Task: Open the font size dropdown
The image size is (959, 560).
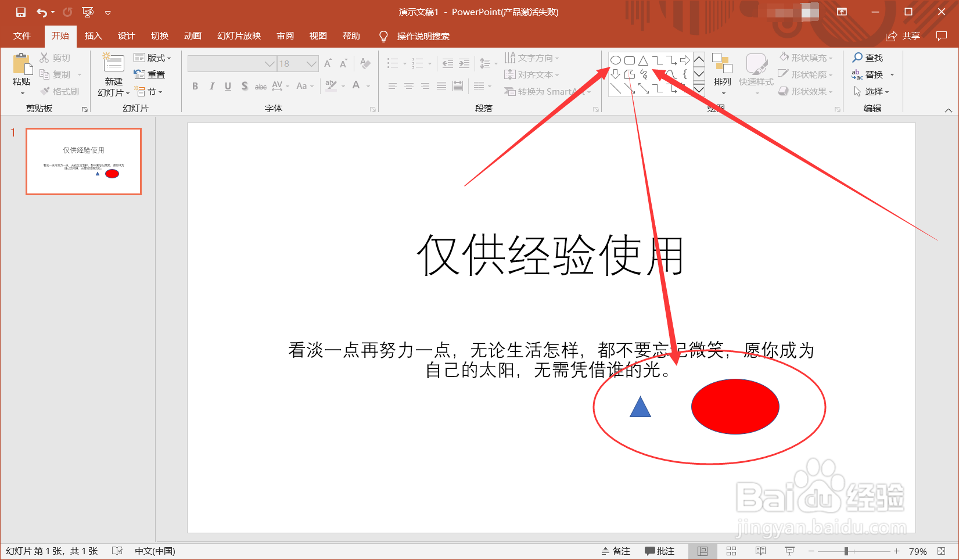Action: pyautogui.click(x=311, y=63)
